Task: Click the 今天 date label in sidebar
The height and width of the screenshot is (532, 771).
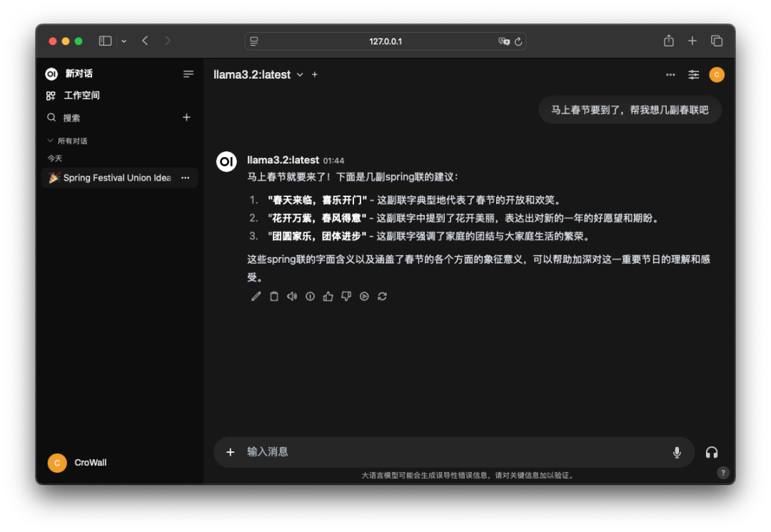Action: click(54, 159)
